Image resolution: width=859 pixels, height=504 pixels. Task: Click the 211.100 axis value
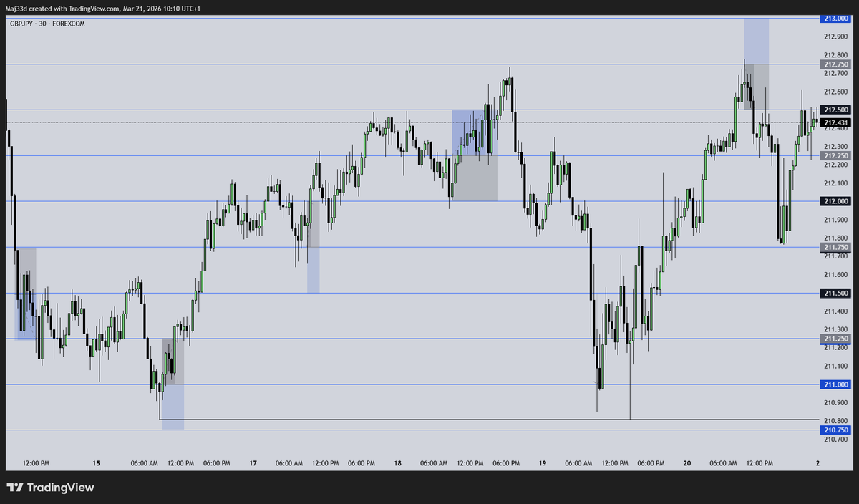tap(835, 366)
